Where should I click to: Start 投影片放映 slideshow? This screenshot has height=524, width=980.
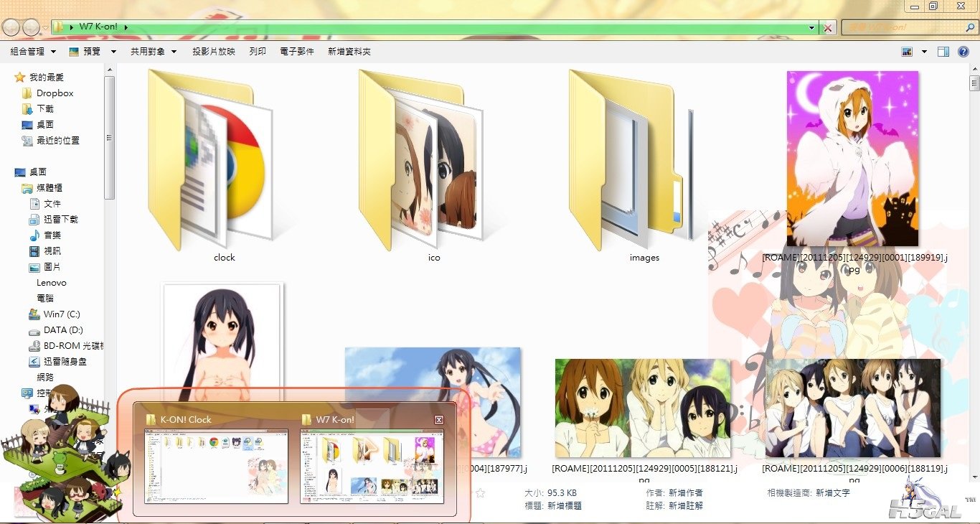214,52
